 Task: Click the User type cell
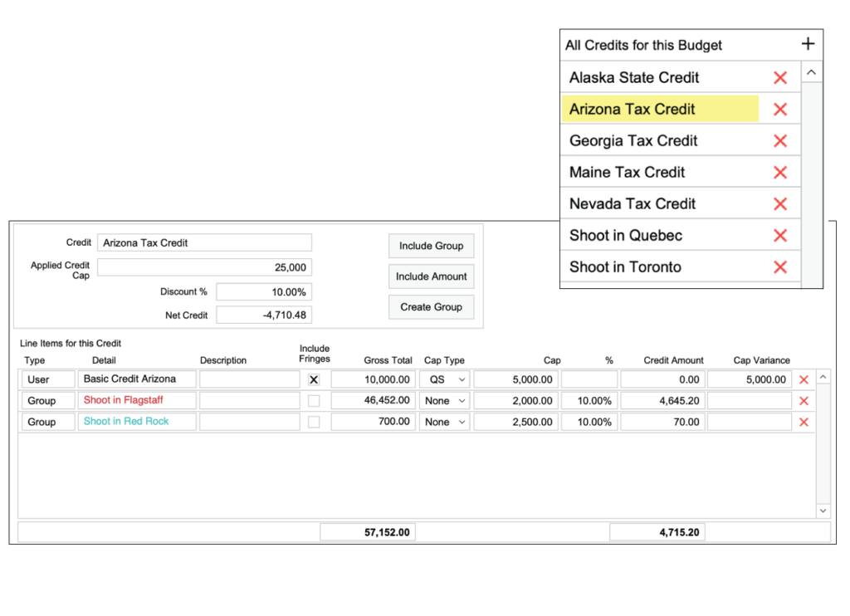click(x=48, y=379)
